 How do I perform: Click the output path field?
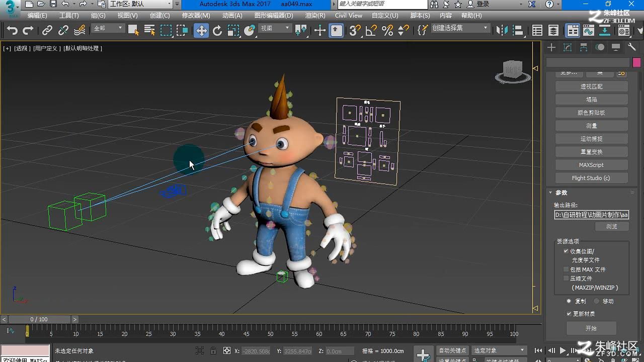(591, 215)
